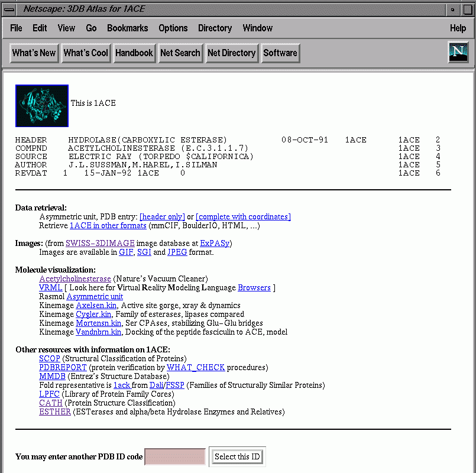This screenshot has width=476, height=473.
Task: Visit the ESTHER link
Action: click(55, 412)
